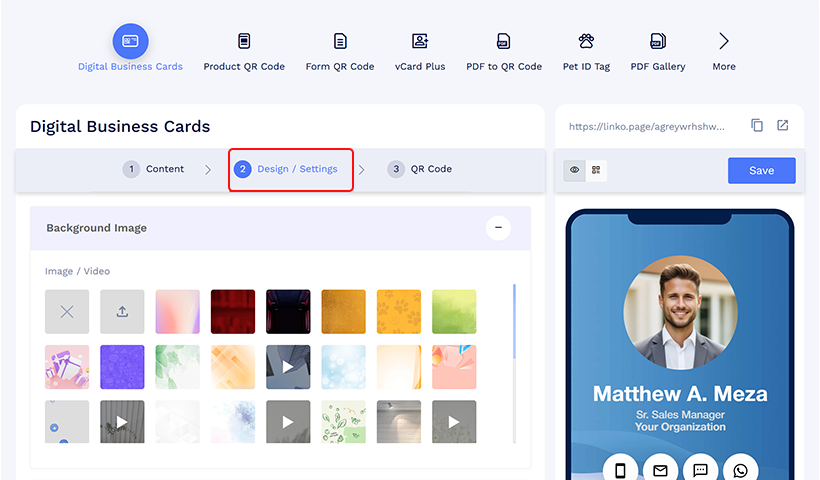
Task: Go to the Content step
Action: pyautogui.click(x=153, y=169)
